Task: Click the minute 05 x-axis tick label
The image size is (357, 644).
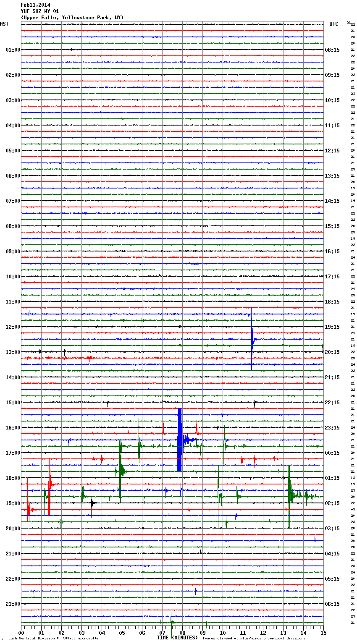Action: [x=122, y=633]
